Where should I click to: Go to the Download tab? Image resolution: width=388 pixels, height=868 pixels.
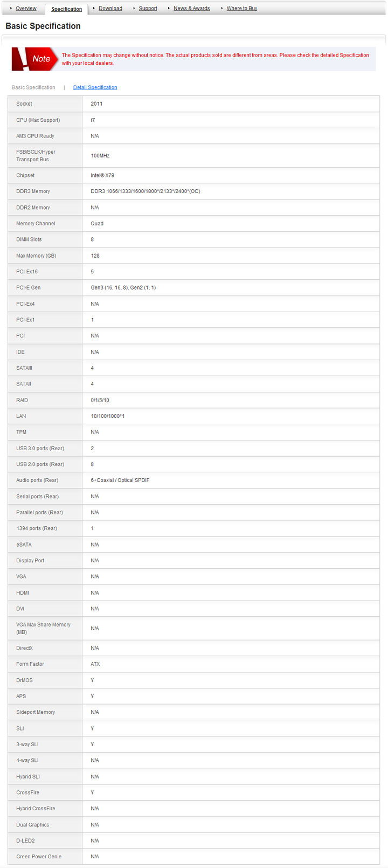pyautogui.click(x=110, y=8)
